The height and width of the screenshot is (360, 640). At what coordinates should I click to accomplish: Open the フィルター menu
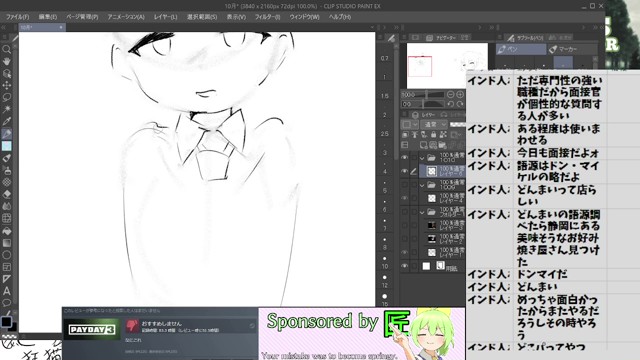pos(267,17)
